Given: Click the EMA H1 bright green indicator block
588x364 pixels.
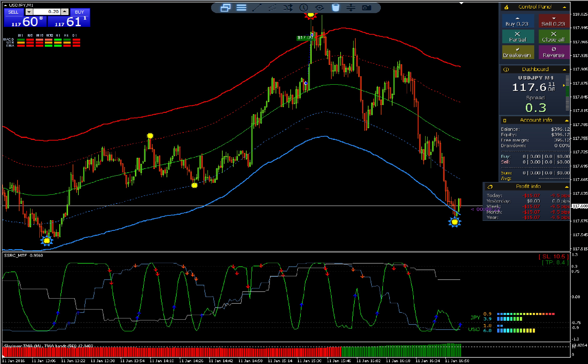Looking at the screenshot, I should (x=58, y=45).
